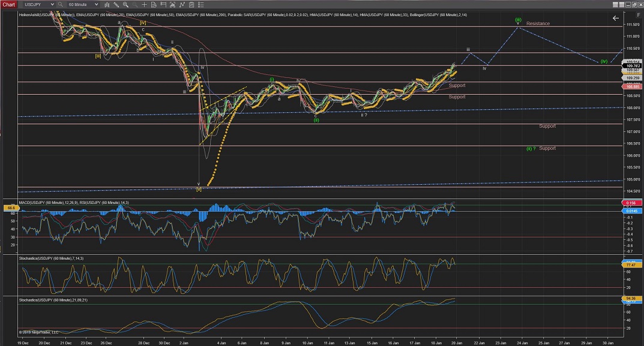
Task: Click the instrument search magnifier icon
Action: tap(60, 4)
